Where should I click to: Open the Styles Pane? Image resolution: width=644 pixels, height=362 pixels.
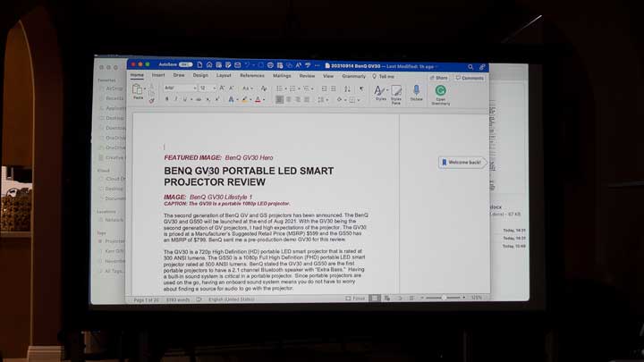tap(396, 95)
